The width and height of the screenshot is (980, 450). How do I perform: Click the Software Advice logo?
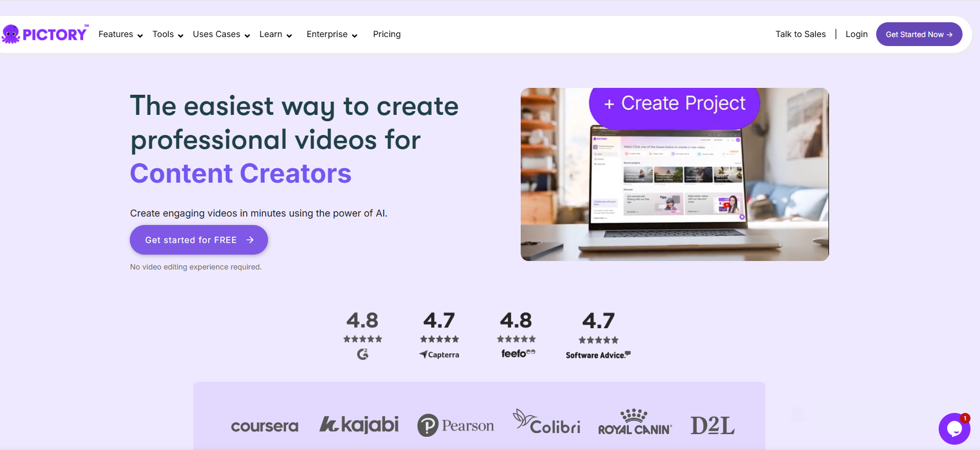pos(598,355)
